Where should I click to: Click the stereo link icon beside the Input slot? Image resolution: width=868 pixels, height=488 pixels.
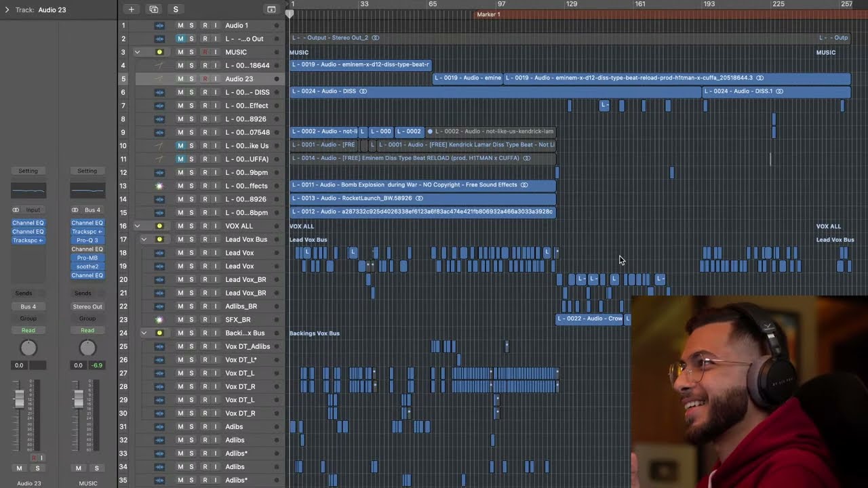pyautogui.click(x=16, y=210)
